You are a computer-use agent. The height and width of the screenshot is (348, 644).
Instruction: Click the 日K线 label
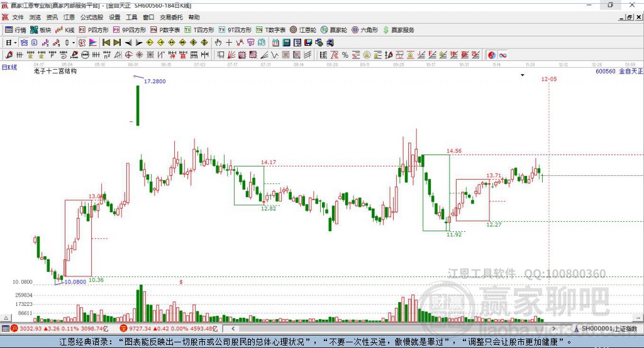[9, 67]
